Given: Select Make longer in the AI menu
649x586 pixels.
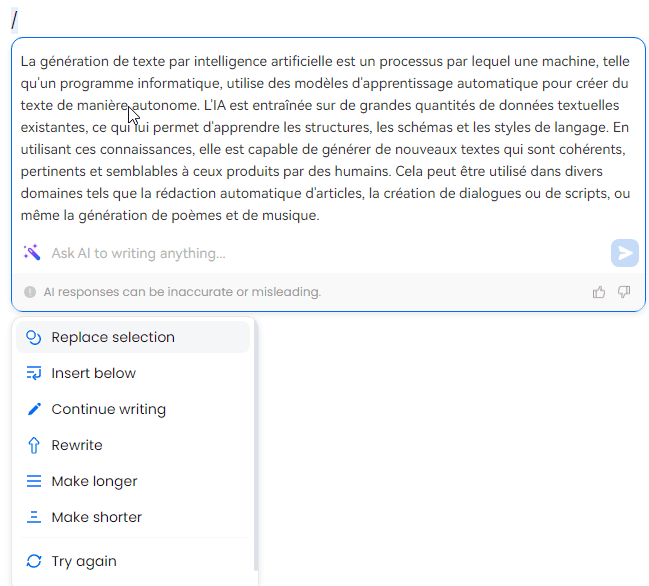Looking at the screenshot, I should point(133,481).
